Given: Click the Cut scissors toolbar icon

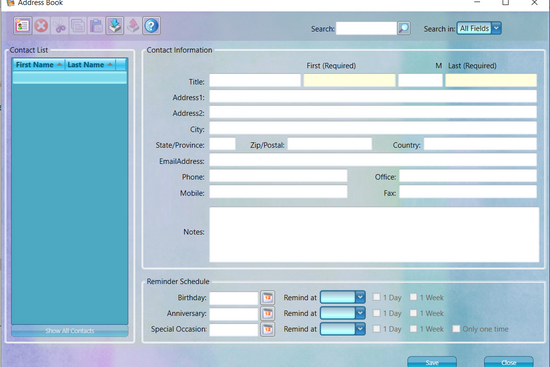Looking at the screenshot, I should (60, 26).
